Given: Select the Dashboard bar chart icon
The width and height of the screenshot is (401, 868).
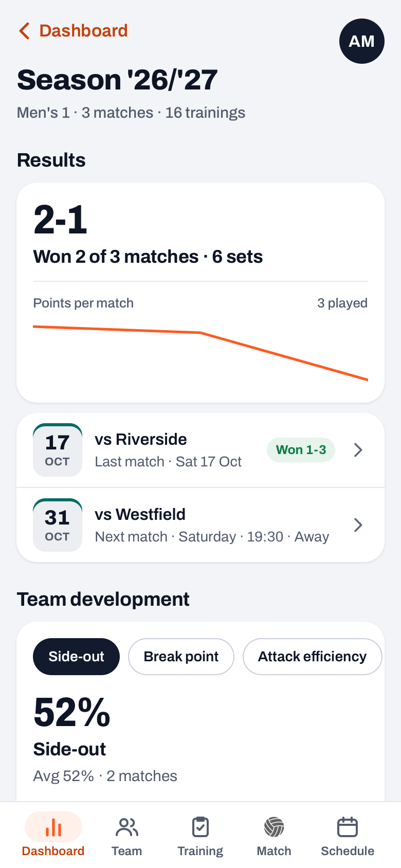Looking at the screenshot, I should [x=53, y=827].
